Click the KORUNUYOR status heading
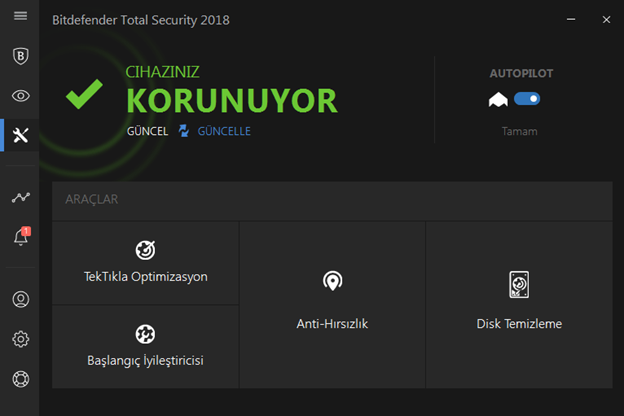Viewport: 624px width, 416px height. point(232,101)
